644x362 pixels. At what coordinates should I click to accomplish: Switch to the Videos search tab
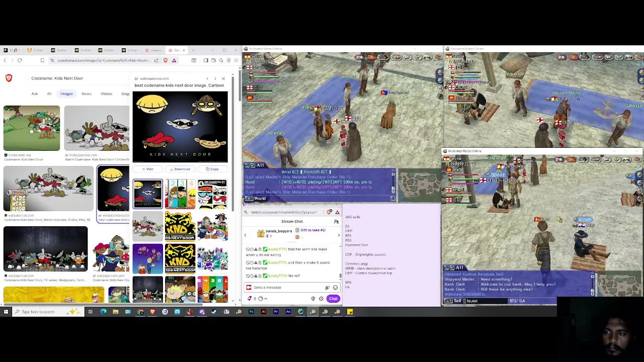pyautogui.click(x=106, y=94)
